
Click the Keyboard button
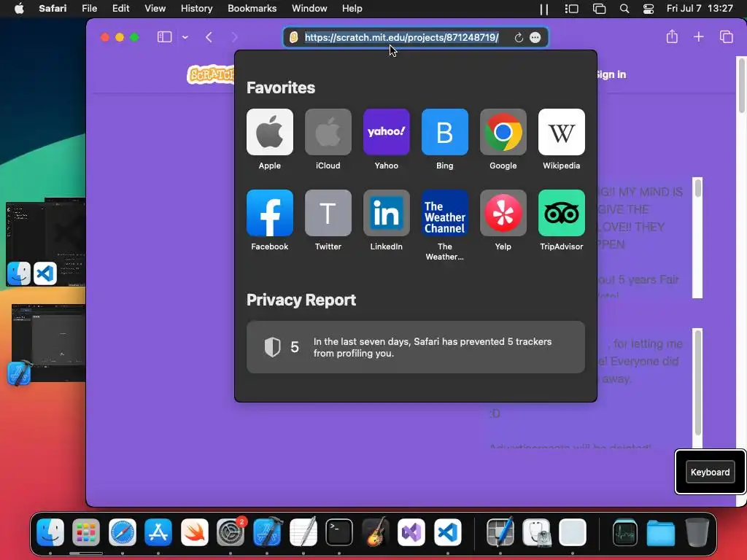pos(710,472)
